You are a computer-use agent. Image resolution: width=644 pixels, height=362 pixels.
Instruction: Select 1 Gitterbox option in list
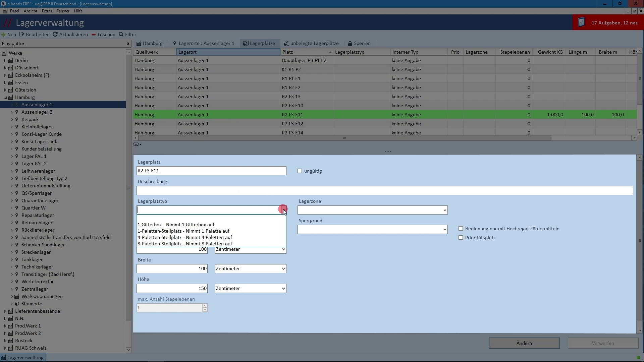pyautogui.click(x=211, y=225)
